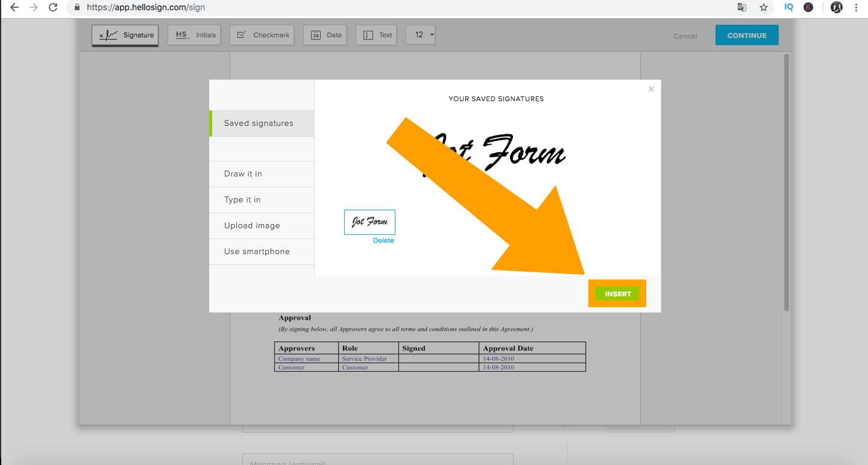This screenshot has height=465, width=868.
Task: Bookmark this page with the star icon
Action: 764,7
